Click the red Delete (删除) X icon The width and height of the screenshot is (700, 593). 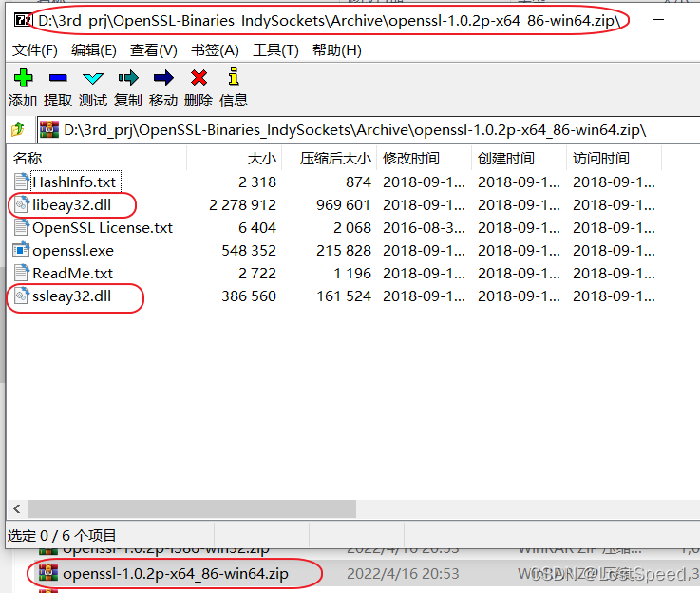pos(199,79)
